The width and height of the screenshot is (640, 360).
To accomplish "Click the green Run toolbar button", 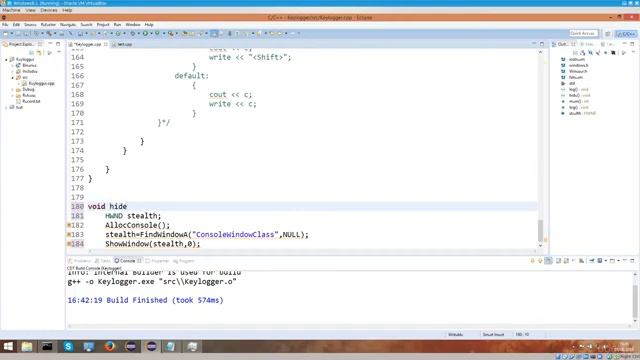I will (145, 33).
